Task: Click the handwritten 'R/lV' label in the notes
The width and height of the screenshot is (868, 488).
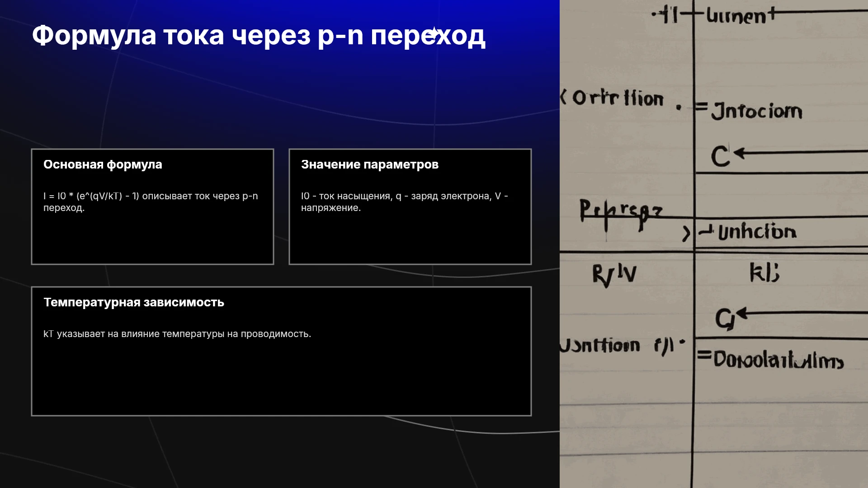Action: point(614,275)
